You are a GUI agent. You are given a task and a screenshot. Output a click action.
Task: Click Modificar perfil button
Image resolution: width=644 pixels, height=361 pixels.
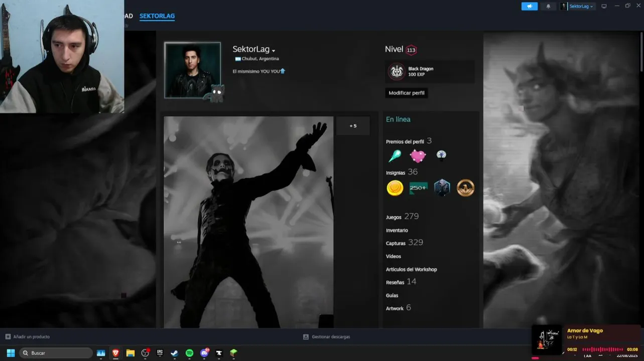pyautogui.click(x=407, y=93)
